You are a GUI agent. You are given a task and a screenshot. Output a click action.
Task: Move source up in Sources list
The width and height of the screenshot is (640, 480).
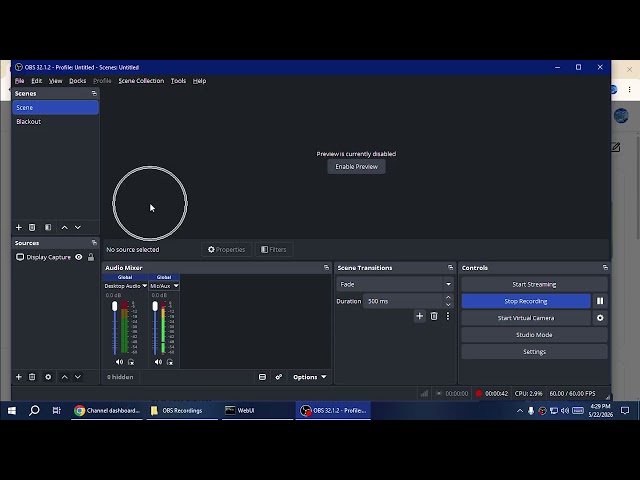(x=64, y=377)
